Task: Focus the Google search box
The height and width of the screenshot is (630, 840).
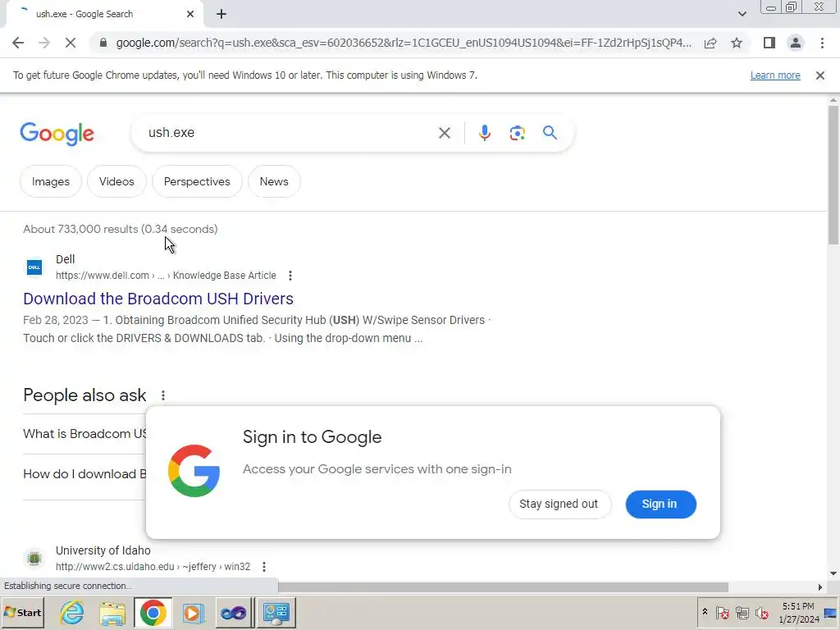Action: click(x=290, y=133)
